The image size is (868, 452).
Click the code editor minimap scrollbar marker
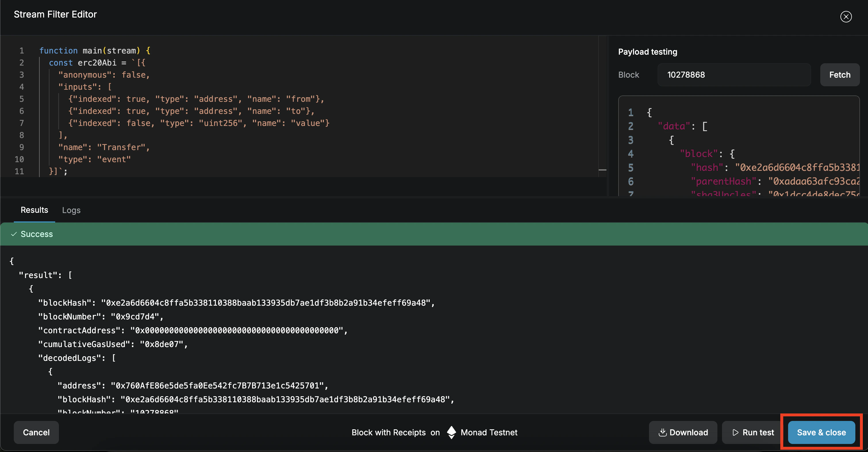pyautogui.click(x=602, y=170)
